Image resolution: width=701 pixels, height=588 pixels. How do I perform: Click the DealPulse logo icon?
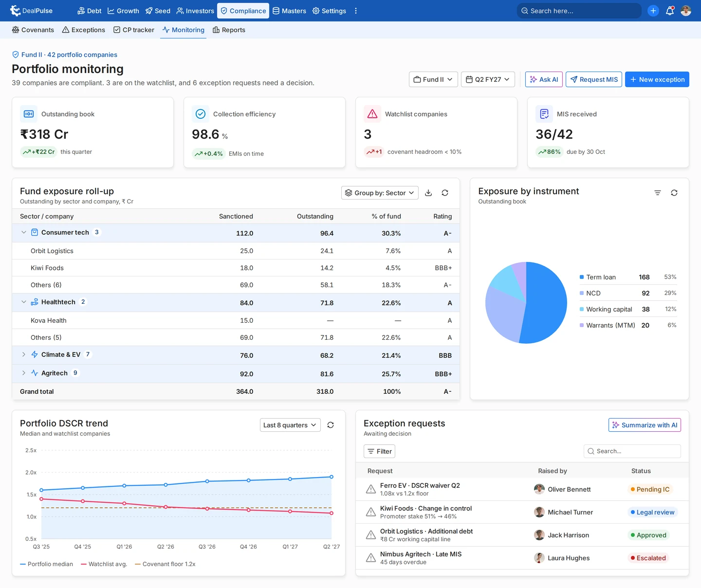pos(15,11)
